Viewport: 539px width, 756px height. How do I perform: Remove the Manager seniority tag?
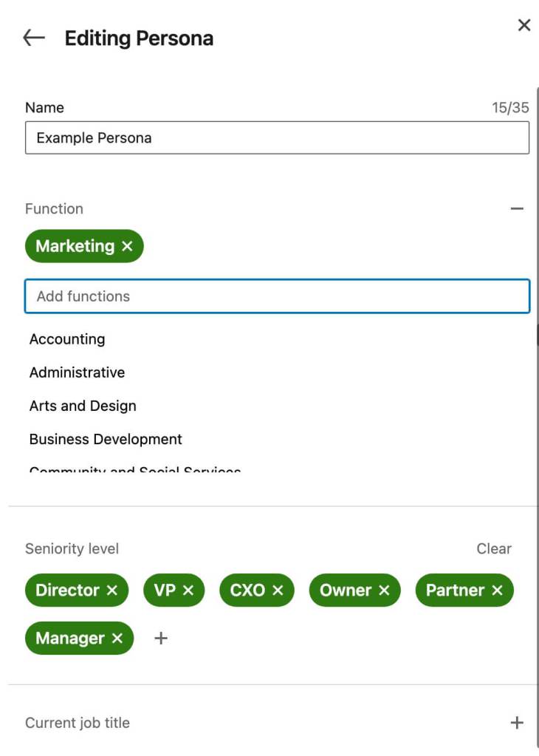[117, 638]
